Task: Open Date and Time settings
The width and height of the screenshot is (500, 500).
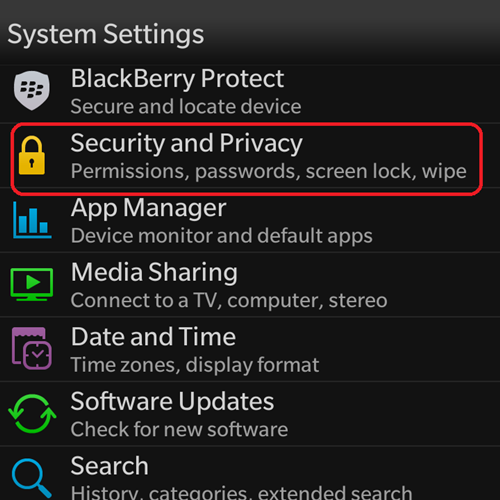Action: pos(250,349)
